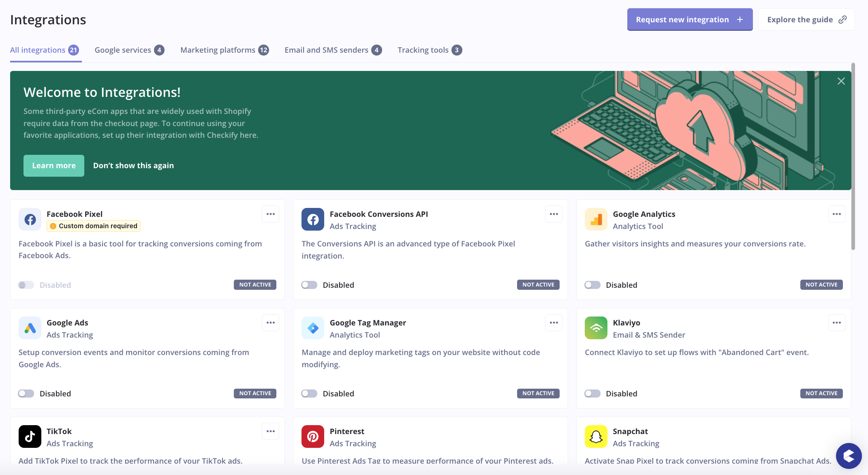Open the Google Tag Manager icon
Image resolution: width=868 pixels, height=475 pixels.
point(313,328)
